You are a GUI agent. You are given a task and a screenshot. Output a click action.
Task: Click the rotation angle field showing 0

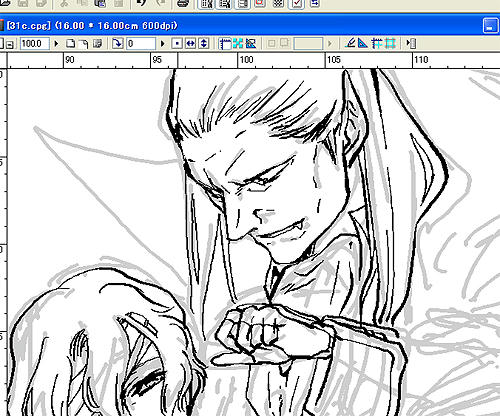[141, 44]
